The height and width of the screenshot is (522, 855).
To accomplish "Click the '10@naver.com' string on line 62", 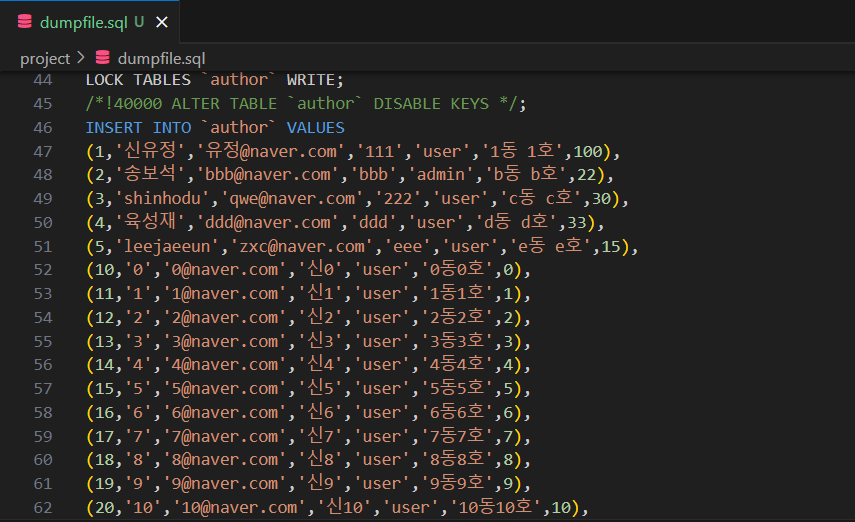I will 239,507.
